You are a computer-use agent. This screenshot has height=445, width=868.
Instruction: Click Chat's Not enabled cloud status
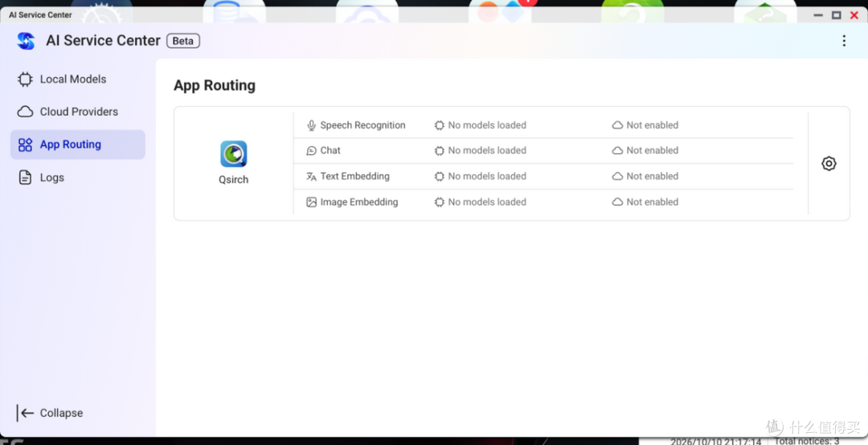click(645, 150)
